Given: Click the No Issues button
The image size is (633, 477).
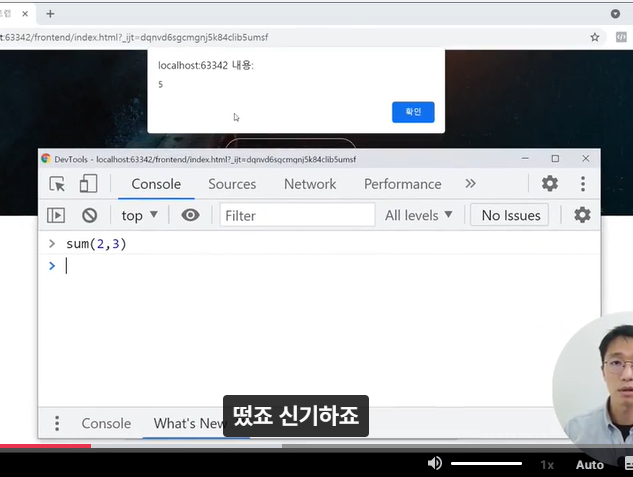Looking at the screenshot, I should (511, 215).
